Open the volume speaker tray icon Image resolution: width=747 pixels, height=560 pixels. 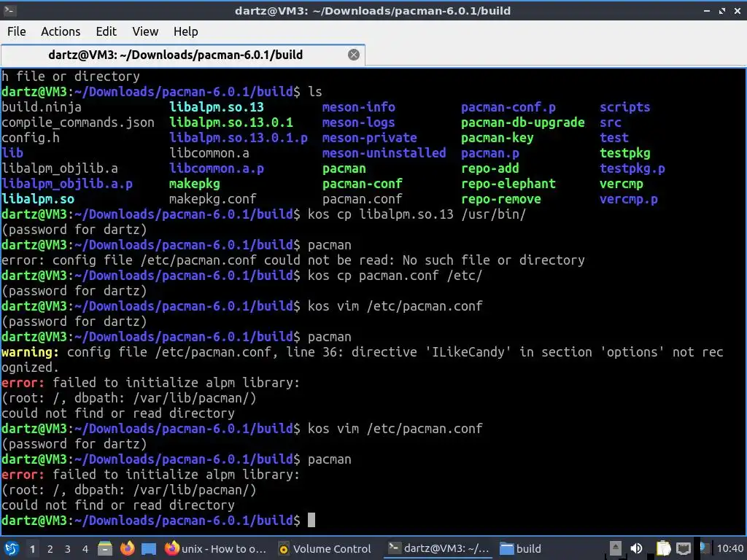(x=636, y=548)
